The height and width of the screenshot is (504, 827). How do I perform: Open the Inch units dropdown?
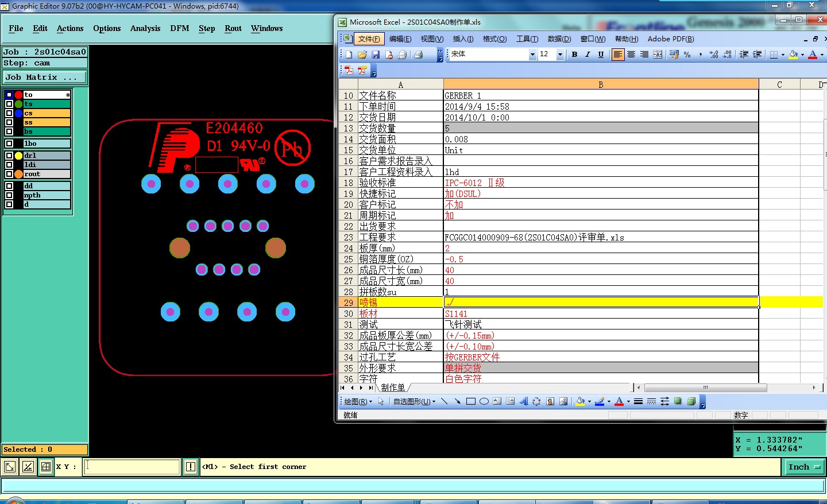804,467
